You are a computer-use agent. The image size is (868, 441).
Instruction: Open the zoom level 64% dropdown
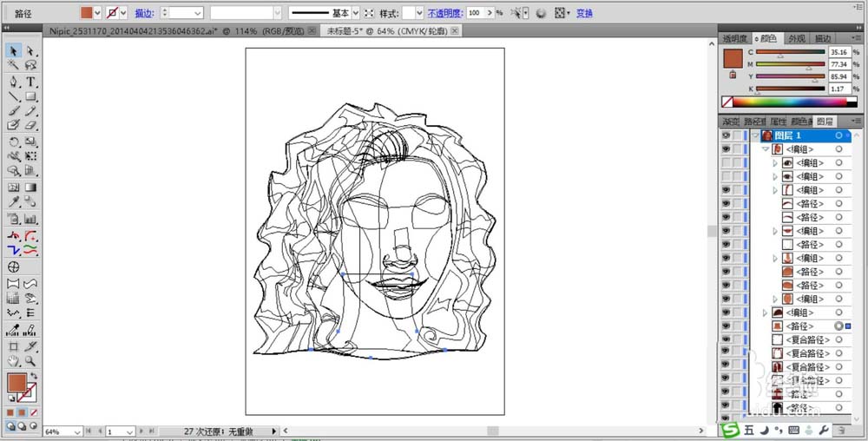click(77, 431)
